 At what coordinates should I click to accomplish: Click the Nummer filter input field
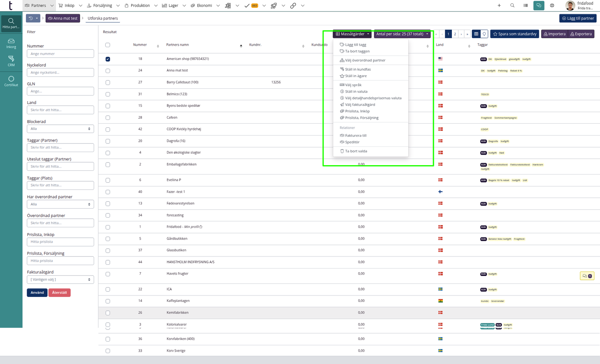click(60, 54)
